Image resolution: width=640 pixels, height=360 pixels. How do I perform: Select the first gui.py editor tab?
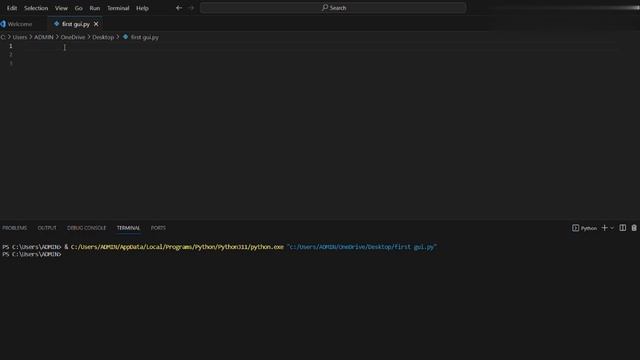(x=75, y=24)
